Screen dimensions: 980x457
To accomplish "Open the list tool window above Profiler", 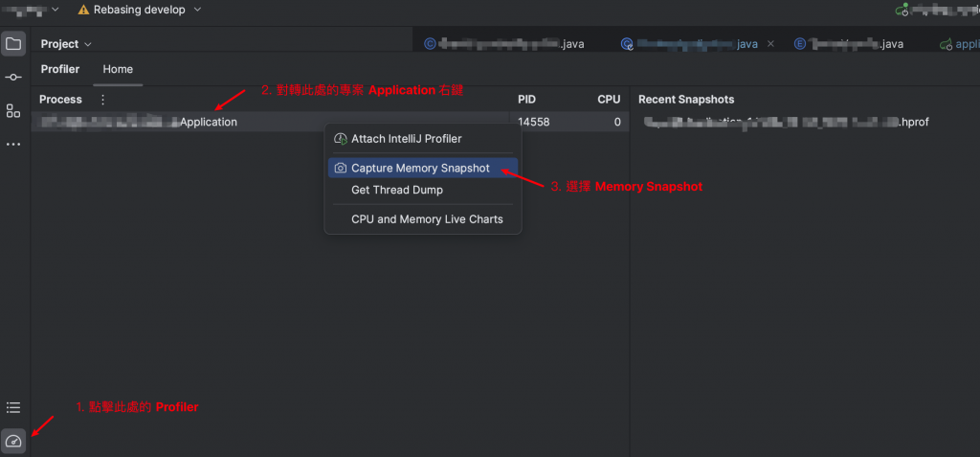I will pyautogui.click(x=13, y=407).
